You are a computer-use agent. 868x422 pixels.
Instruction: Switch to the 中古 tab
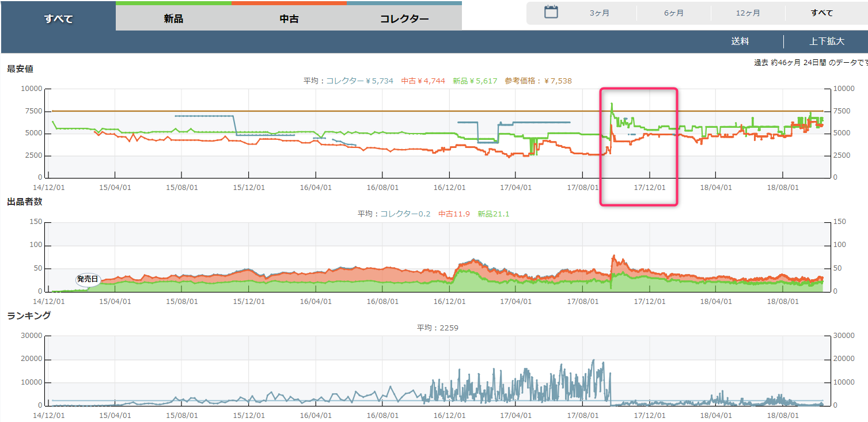[289, 18]
